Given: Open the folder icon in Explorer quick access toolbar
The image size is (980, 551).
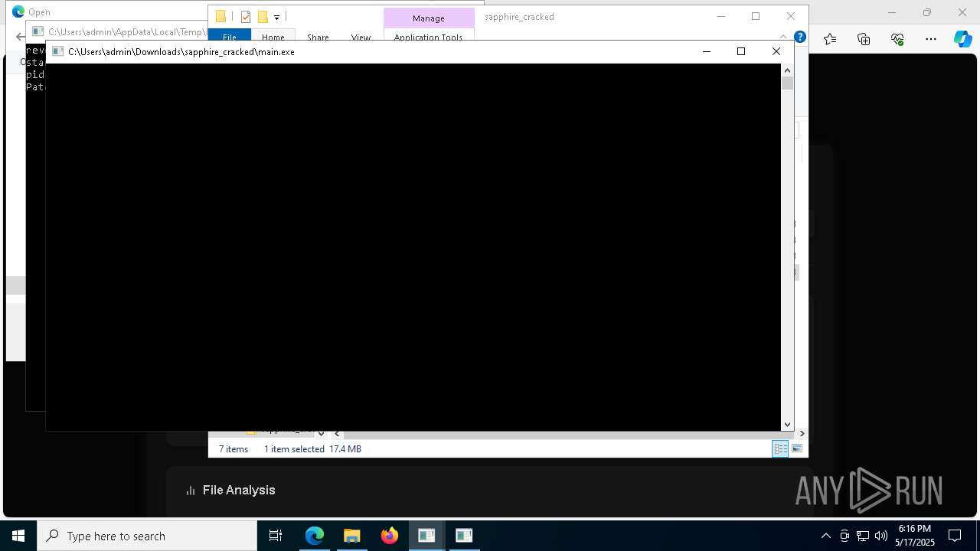Looking at the screenshot, I should pyautogui.click(x=220, y=17).
